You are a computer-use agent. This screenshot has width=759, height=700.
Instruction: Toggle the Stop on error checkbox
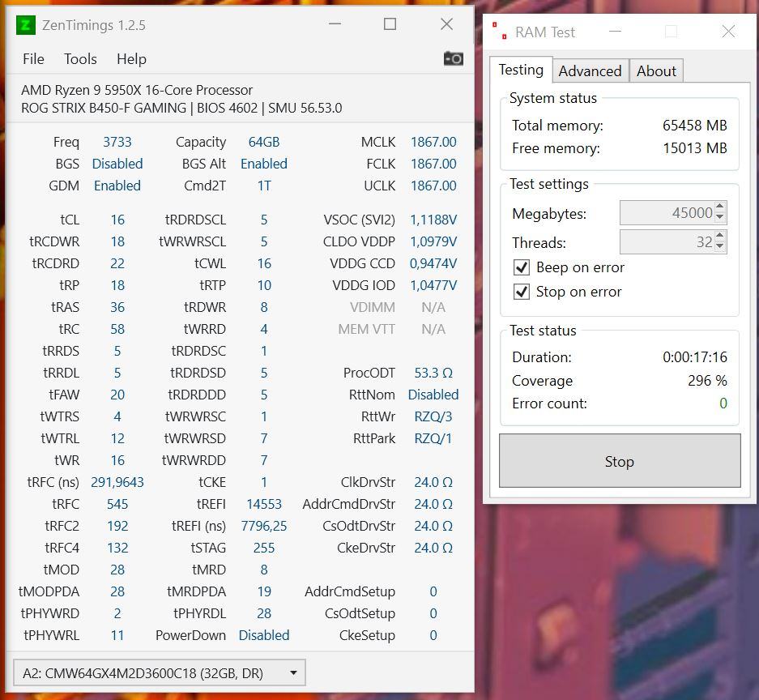[522, 292]
